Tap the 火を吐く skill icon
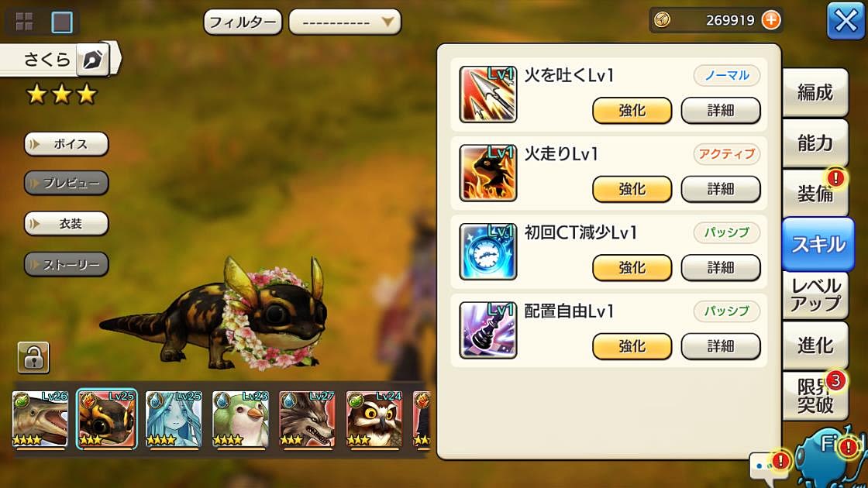868x488 pixels. pyautogui.click(x=487, y=94)
